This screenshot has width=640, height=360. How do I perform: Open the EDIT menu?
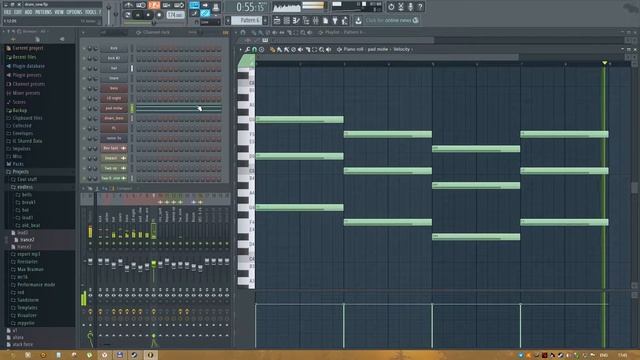[x=18, y=12]
